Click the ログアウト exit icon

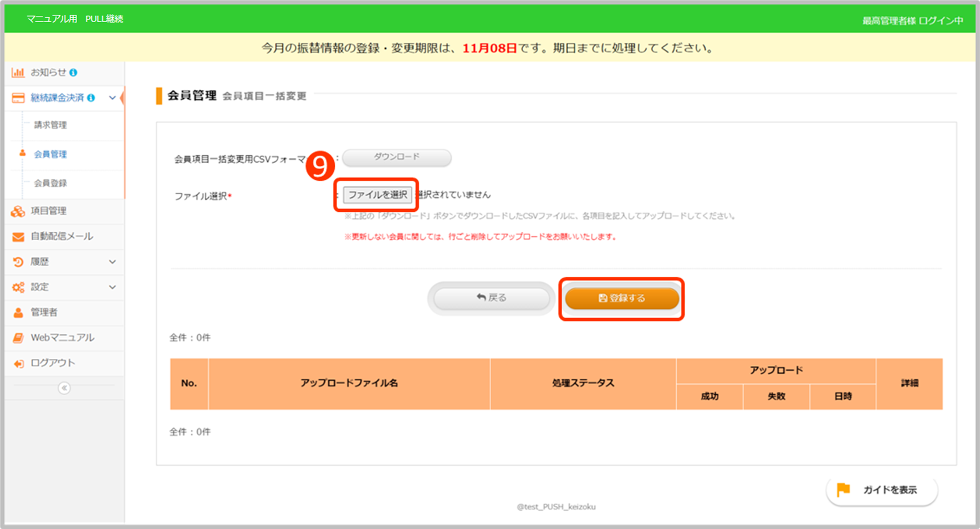pyautogui.click(x=18, y=363)
